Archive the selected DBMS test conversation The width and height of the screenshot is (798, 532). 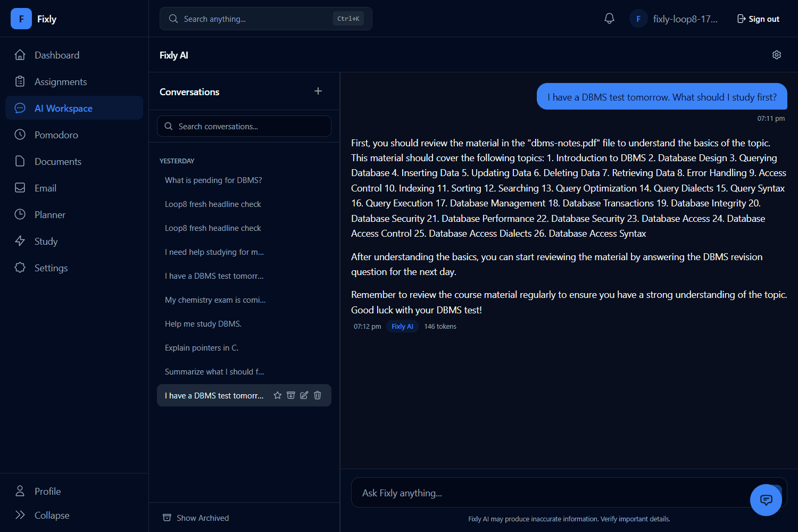point(291,395)
